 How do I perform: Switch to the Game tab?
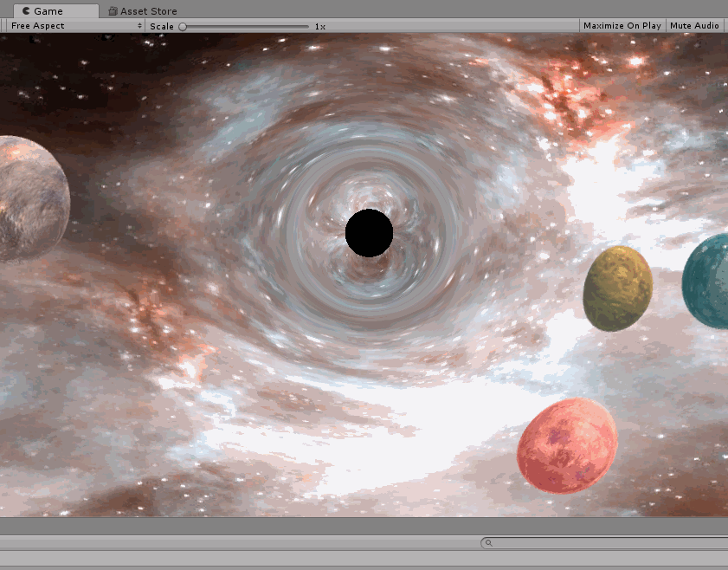click(55, 11)
